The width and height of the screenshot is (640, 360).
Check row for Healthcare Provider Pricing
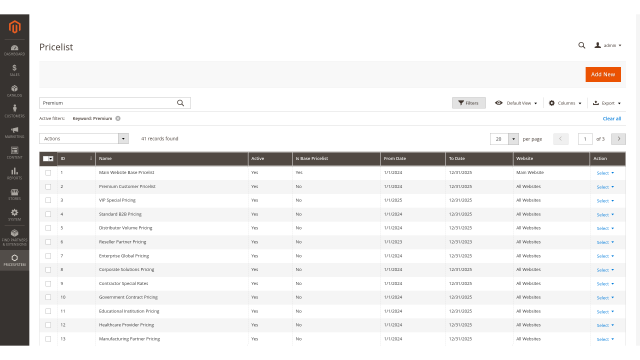coord(48,325)
